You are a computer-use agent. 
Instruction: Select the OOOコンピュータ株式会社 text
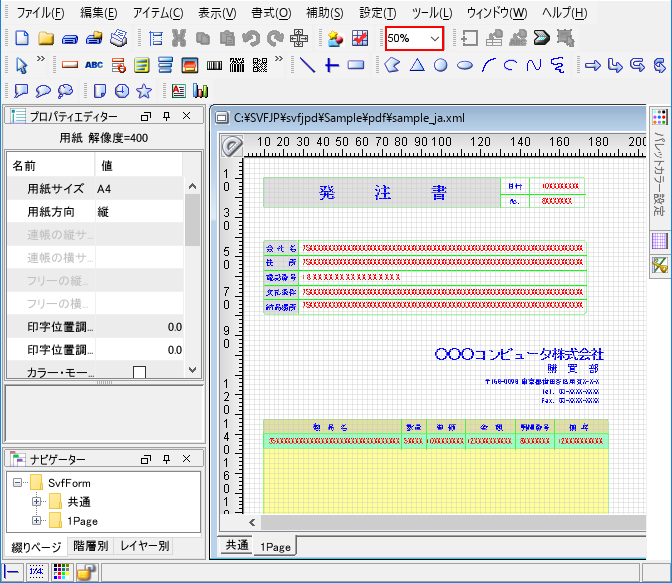(x=519, y=354)
